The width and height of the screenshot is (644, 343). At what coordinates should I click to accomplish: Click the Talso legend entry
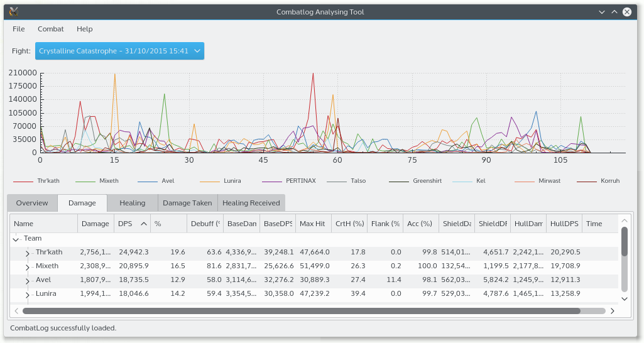[346, 181]
